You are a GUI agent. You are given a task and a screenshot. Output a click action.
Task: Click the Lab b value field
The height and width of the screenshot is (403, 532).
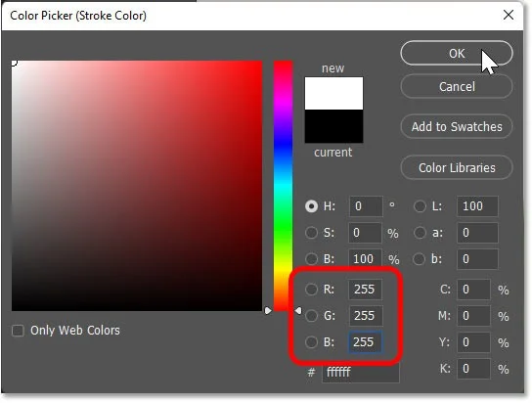coord(477,259)
